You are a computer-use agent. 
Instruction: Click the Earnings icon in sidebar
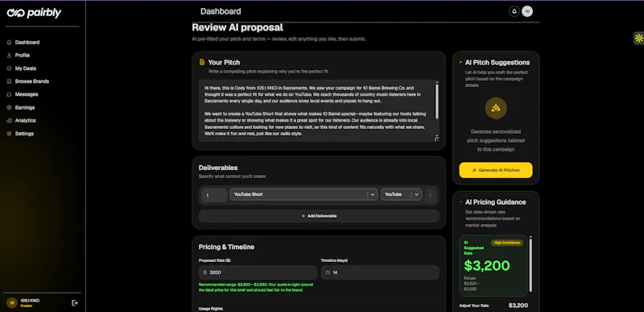point(9,108)
